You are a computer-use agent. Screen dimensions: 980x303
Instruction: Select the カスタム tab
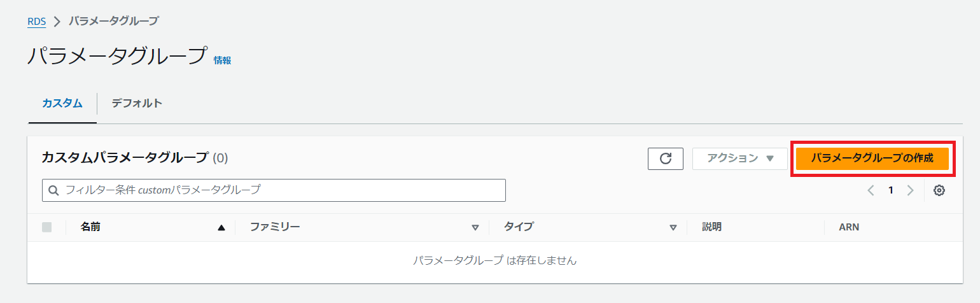(62, 103)
